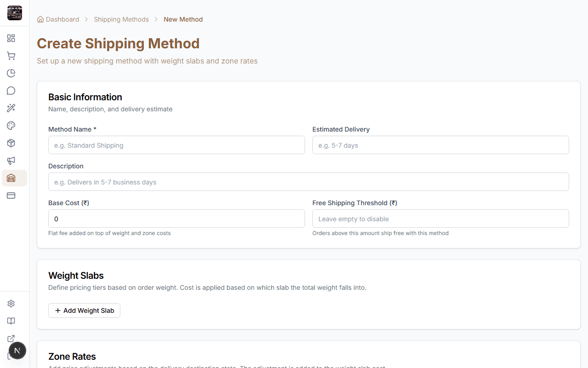Open the shopping cart orders icon
The width and height of the screenshot is (588, 368).
tap(11, 56)
